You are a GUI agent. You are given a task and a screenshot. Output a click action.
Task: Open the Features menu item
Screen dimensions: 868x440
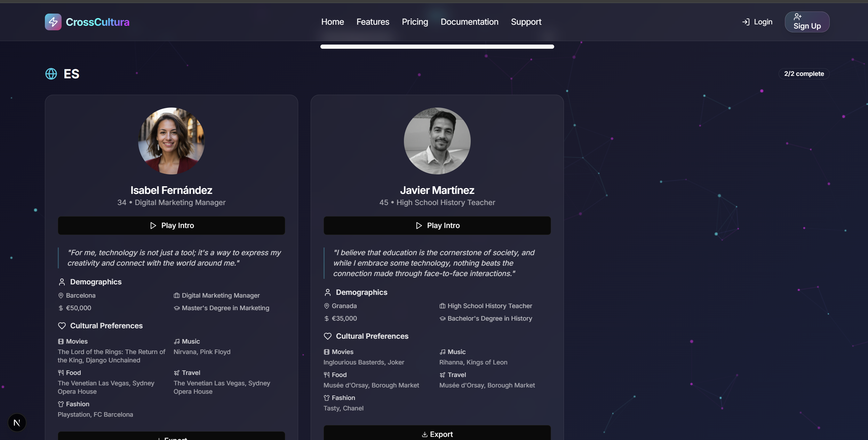tap(373, 22)
